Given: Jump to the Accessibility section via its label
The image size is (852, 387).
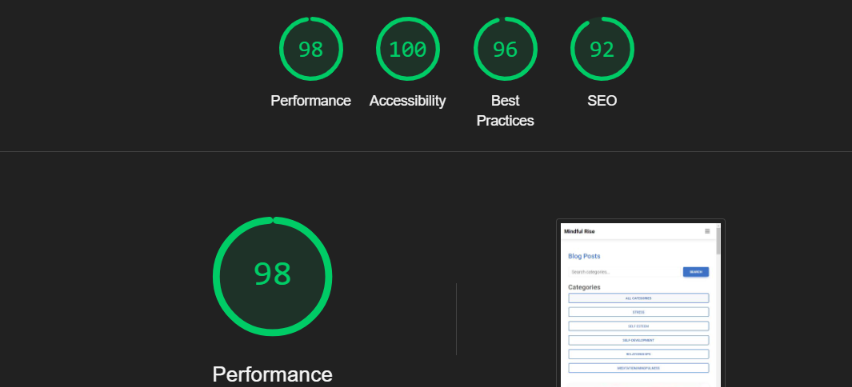Looking at the screenshot, I should pyautogui.click(x=408, y=101).
